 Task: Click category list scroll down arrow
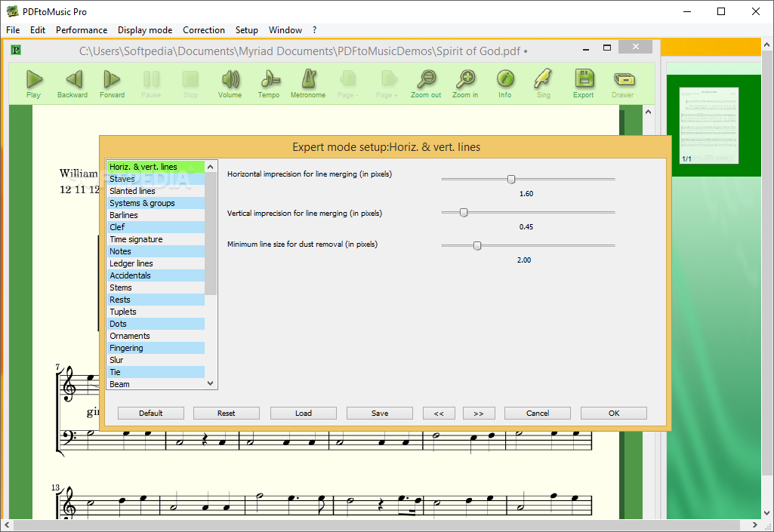210,383
